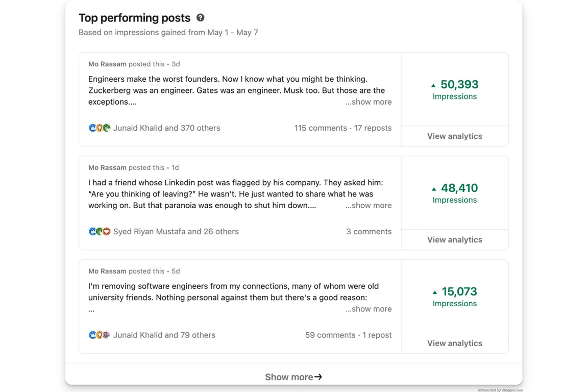Image resolution: width=588 pixels, height=392 pixels.
Task: Click green up arrow next to 48,410
Action: (434, 189)
